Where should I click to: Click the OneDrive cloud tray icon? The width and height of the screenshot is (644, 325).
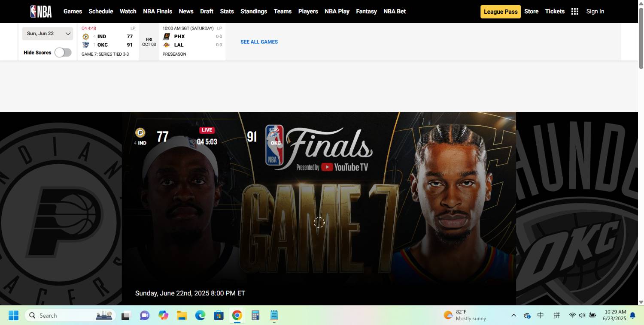[527, 316]
